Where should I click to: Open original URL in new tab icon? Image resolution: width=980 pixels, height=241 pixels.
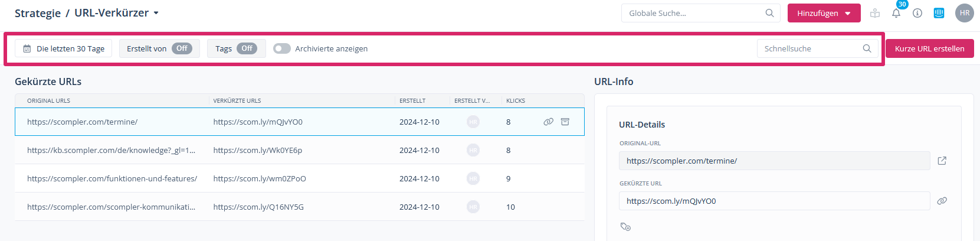click(942, 161)
